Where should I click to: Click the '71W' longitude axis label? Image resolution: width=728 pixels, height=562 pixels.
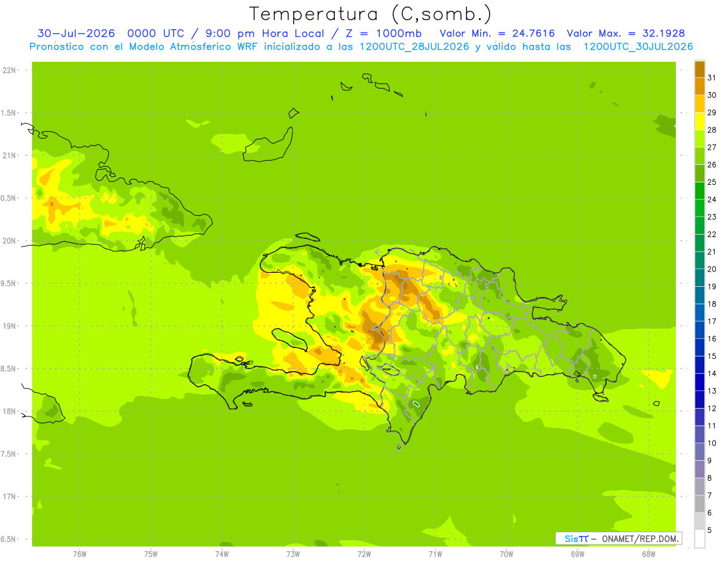pyautogui.click(x=435, y=554)
